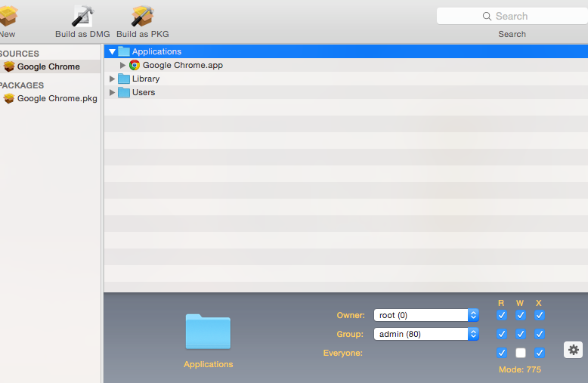Click the Search caption below field
Image resolution: width=588 pixels, height=383 pixels.
click(x=512, y=34)
